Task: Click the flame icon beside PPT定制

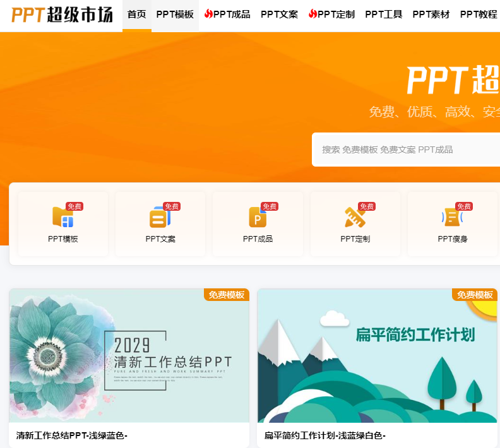Action: coord(313,14)
